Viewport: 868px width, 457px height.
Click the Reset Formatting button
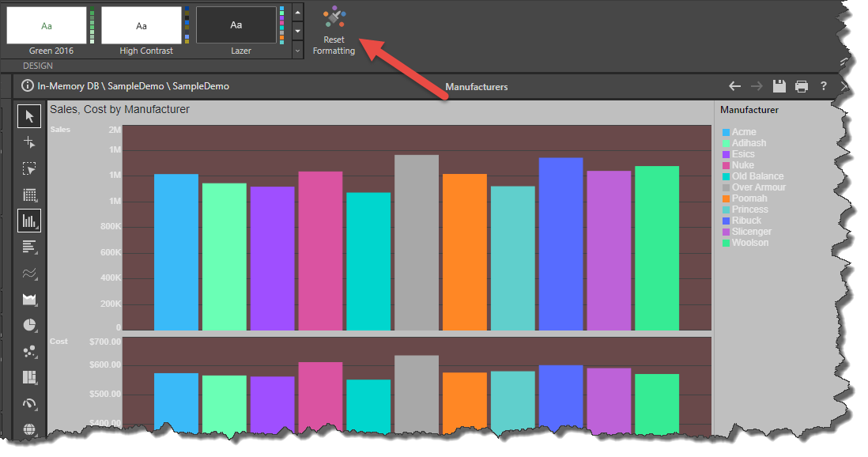[x=334, y=31]
